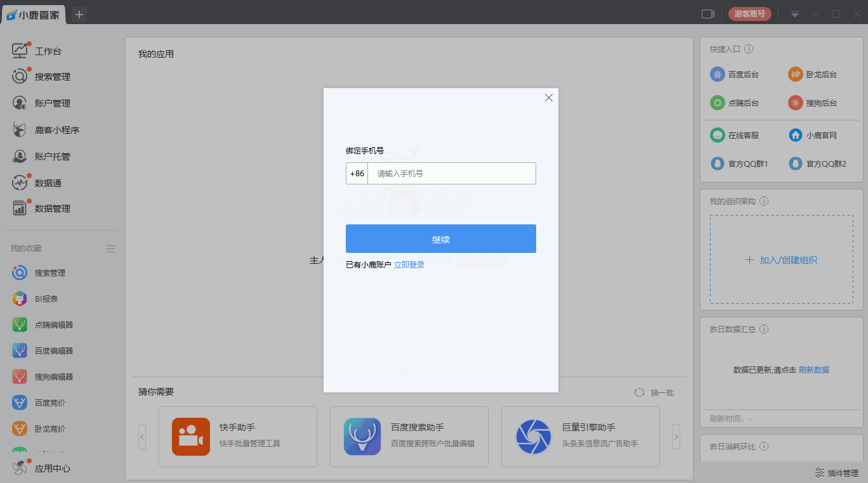The width and height of the screenshot is (868, 483).
Task: Open the title bar dropdown triangle menu
Action: pyautogui.click(x=794, y=15)
